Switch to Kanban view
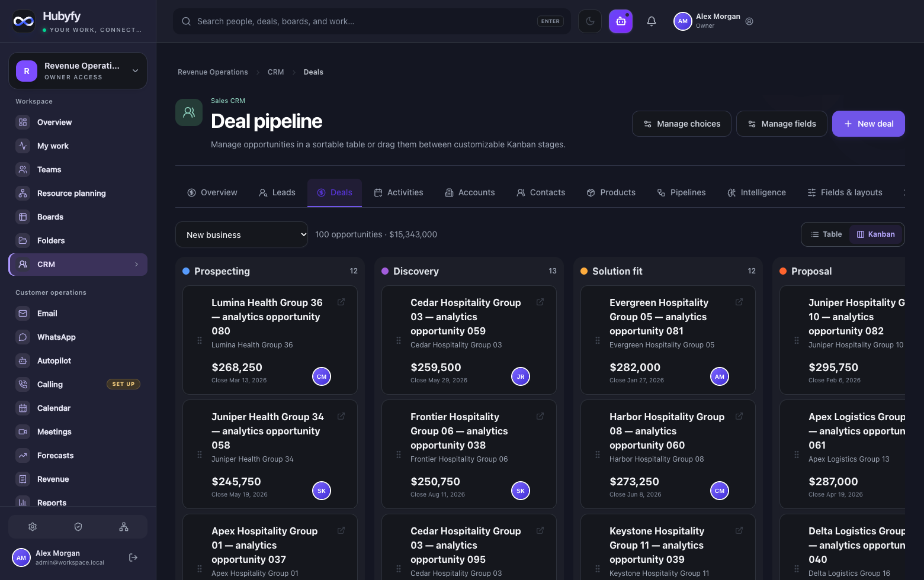 (x=875, y=234)
